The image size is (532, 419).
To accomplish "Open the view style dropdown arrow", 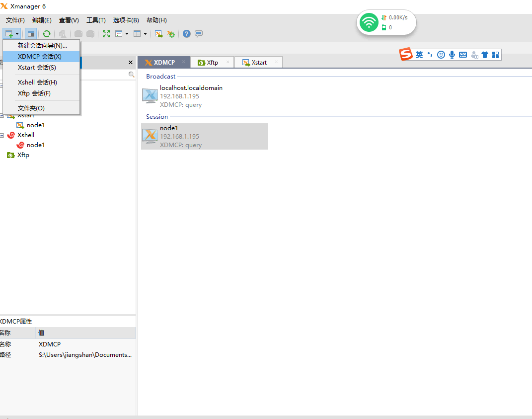I will (127, 34).
